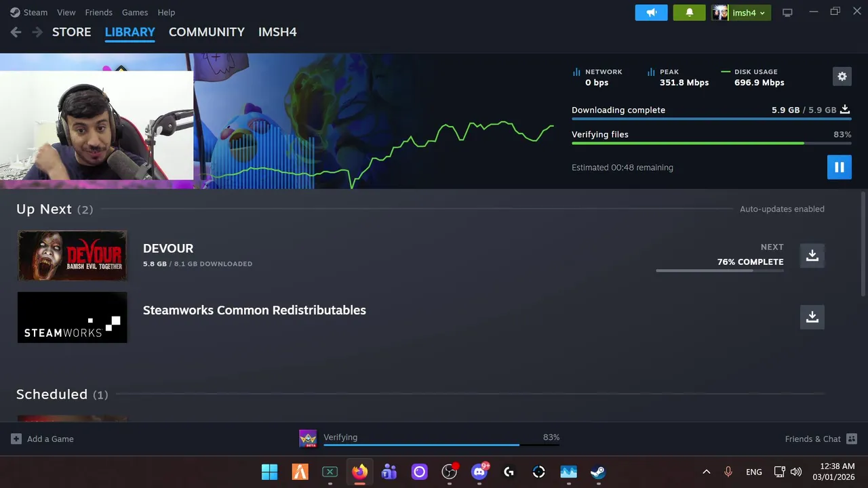Switch to the LIBRARY tab
Viewport: 868px width, 488px height.
[130, 32]
